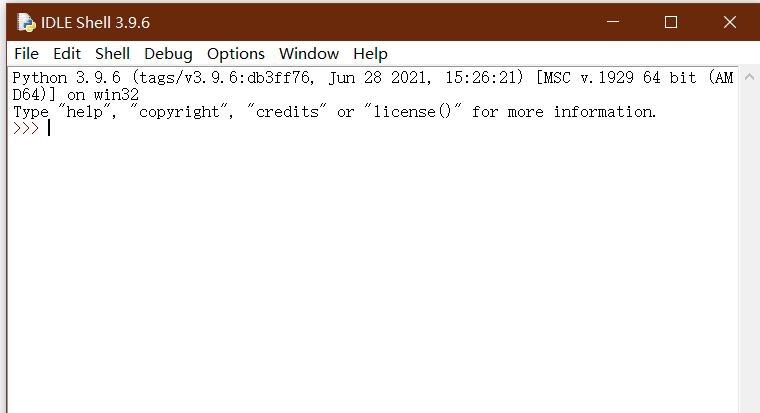Click the scrollbar up arrow
This screenshot has height=413, width=760.
749,77
